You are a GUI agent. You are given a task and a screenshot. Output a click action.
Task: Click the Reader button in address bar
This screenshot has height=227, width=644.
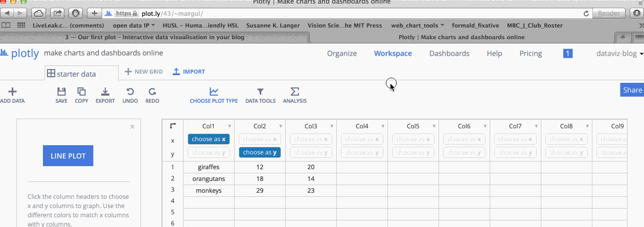(609, 14)
